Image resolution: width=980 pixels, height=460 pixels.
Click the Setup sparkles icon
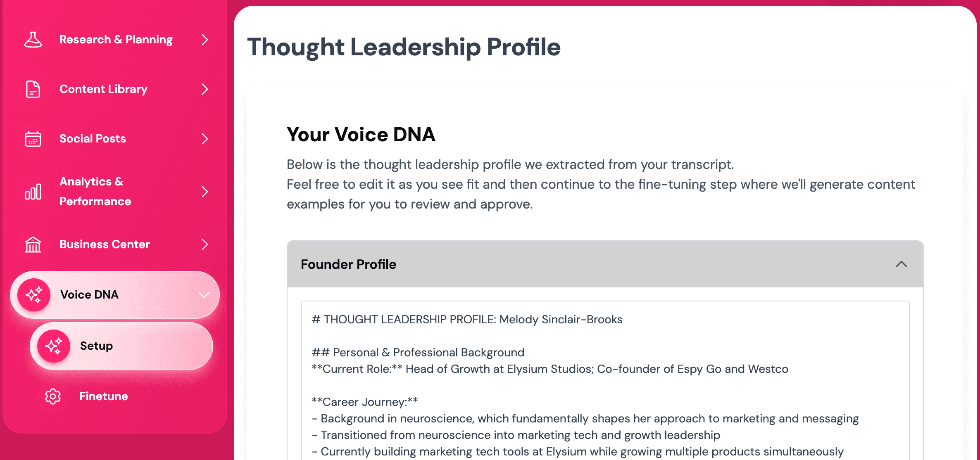point(54,346)
